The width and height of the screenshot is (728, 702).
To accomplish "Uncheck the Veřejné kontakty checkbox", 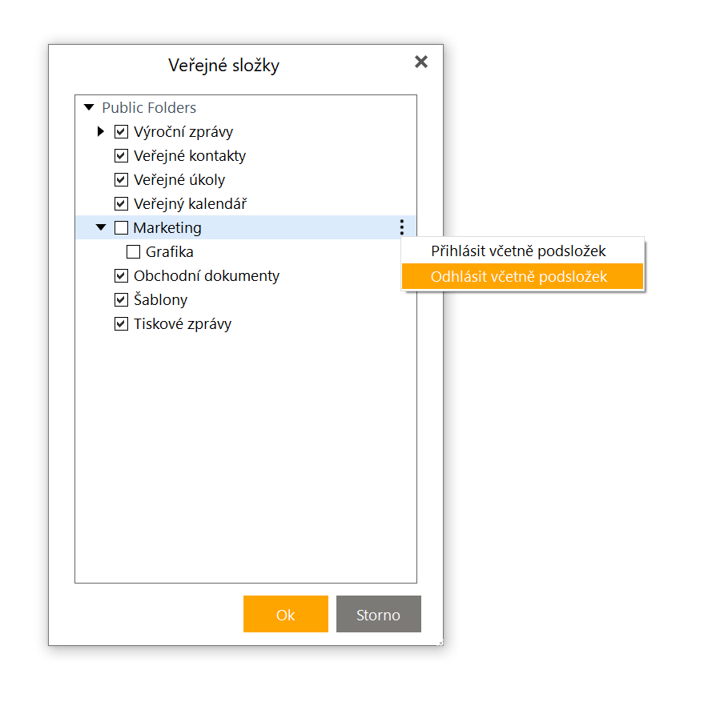I will coord(121,155).
